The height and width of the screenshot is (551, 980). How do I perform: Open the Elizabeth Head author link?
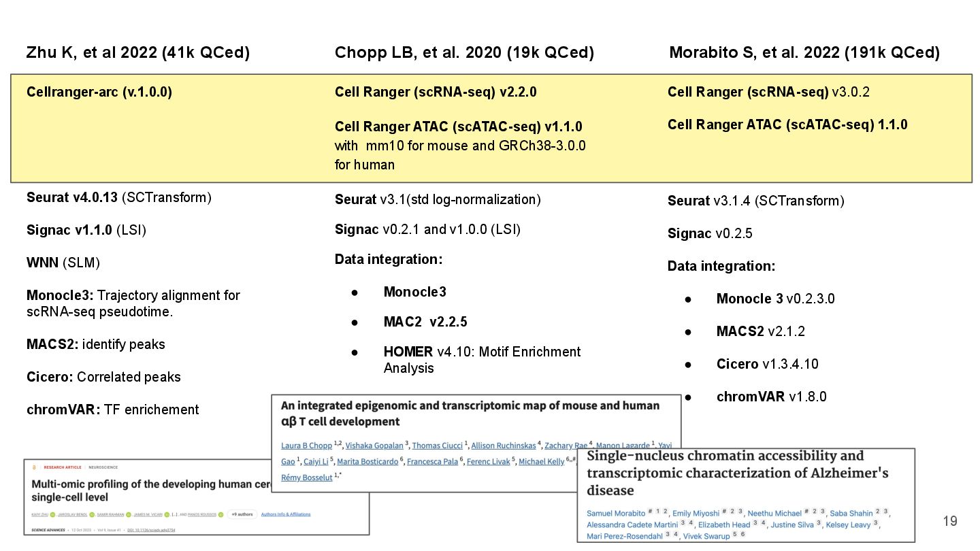[x=724, y=525]
